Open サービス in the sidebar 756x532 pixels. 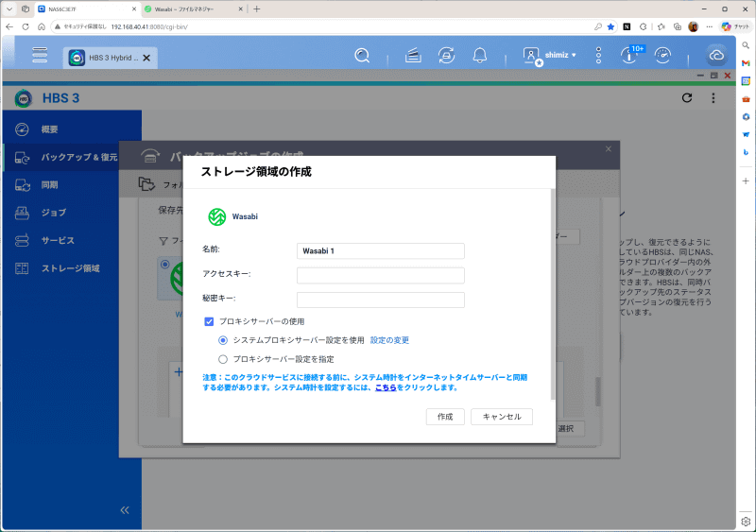tap(61, 240)
